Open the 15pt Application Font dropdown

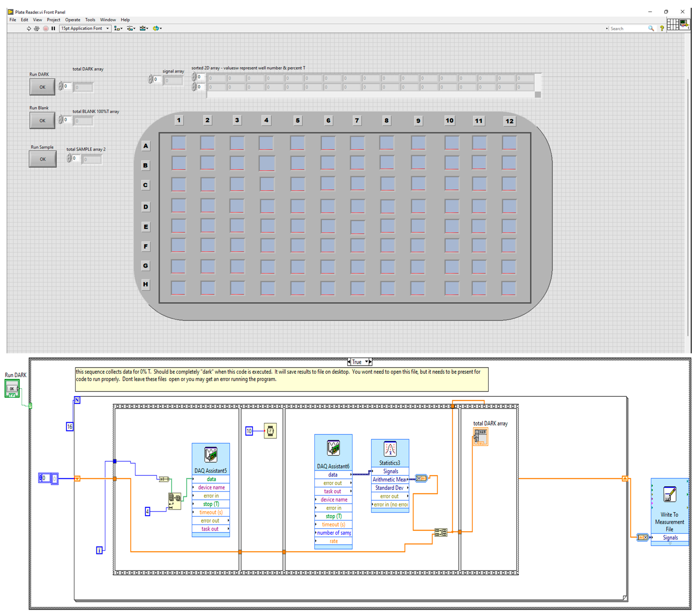[x=85, y=29]
